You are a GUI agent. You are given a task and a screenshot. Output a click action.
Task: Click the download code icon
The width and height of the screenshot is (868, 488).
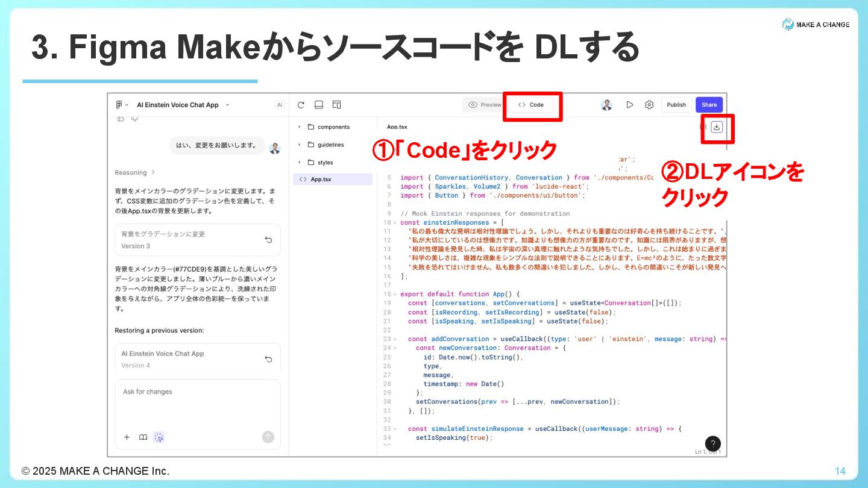pyautogui.click(x=717, y=127)
